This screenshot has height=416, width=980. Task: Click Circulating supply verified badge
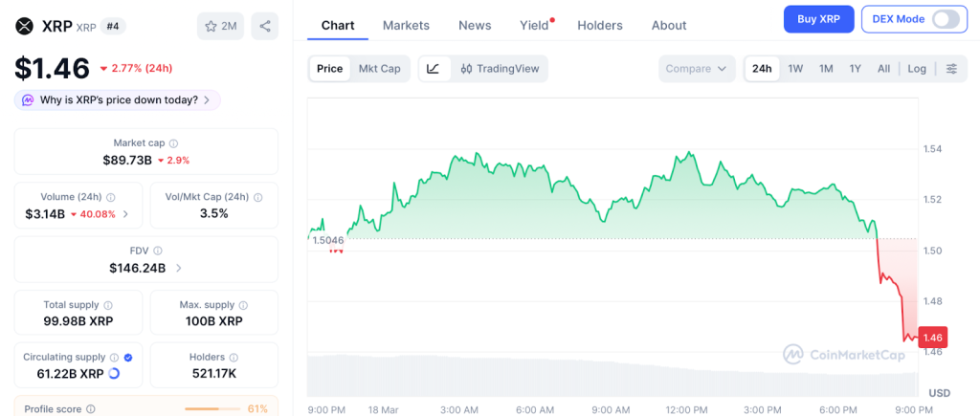(x=128, y=357)
